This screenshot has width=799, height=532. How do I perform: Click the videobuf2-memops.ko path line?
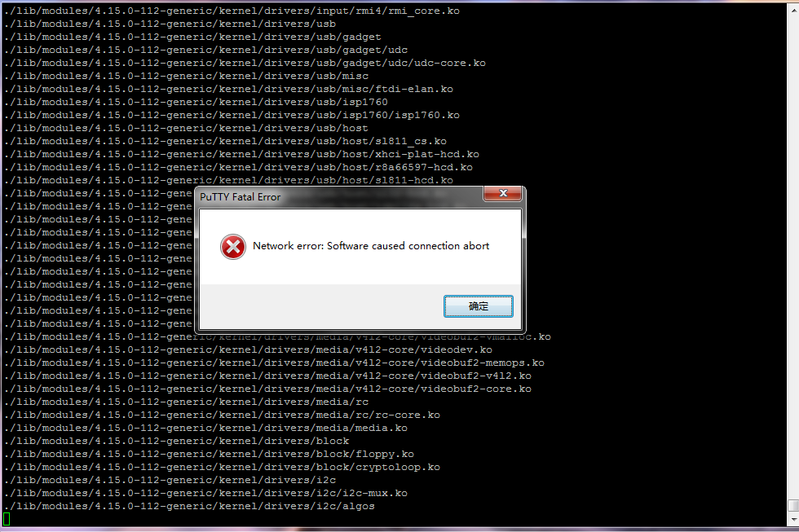point(274,363)
